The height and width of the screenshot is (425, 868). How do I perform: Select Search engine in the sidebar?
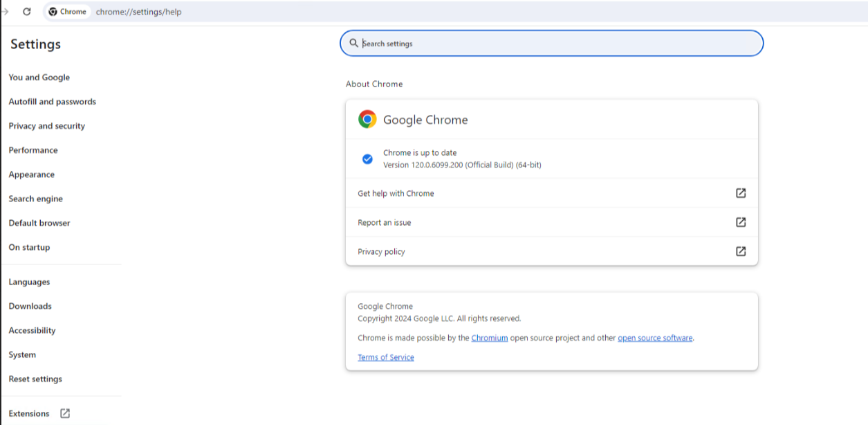36,199
